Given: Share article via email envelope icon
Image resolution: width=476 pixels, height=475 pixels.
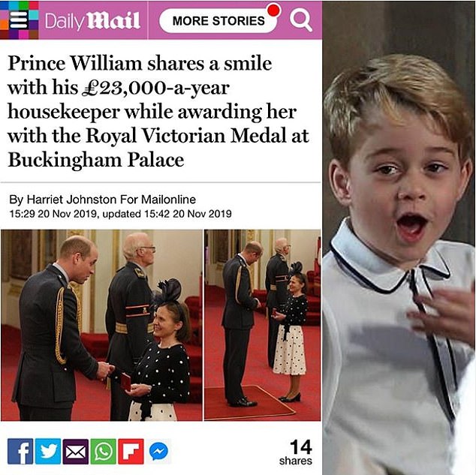Looking at the screenshot, I should coord(76,451).
